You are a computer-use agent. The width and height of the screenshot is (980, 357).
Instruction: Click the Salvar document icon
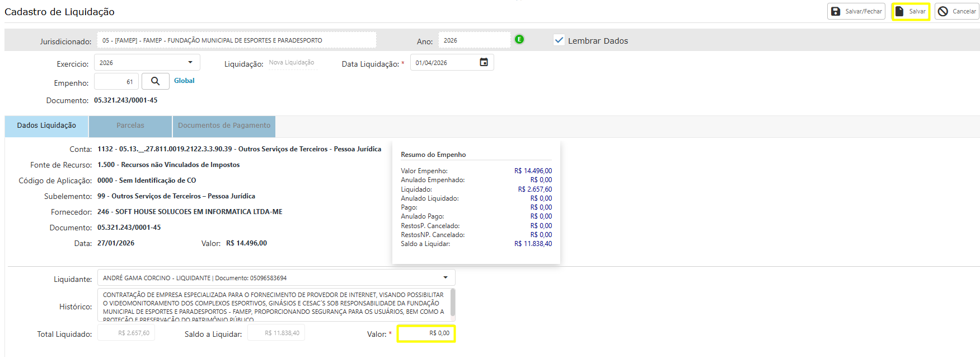(899, 11)
